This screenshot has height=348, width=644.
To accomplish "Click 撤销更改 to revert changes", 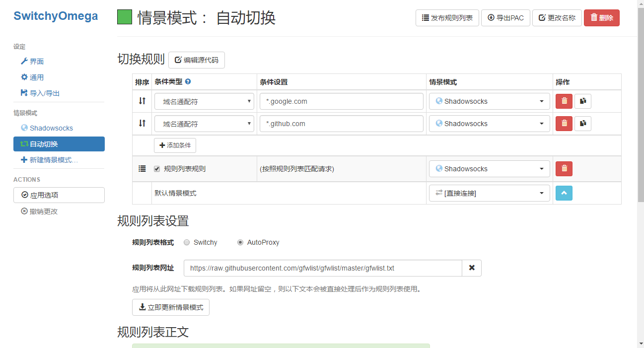I will [x=39, y=211].
